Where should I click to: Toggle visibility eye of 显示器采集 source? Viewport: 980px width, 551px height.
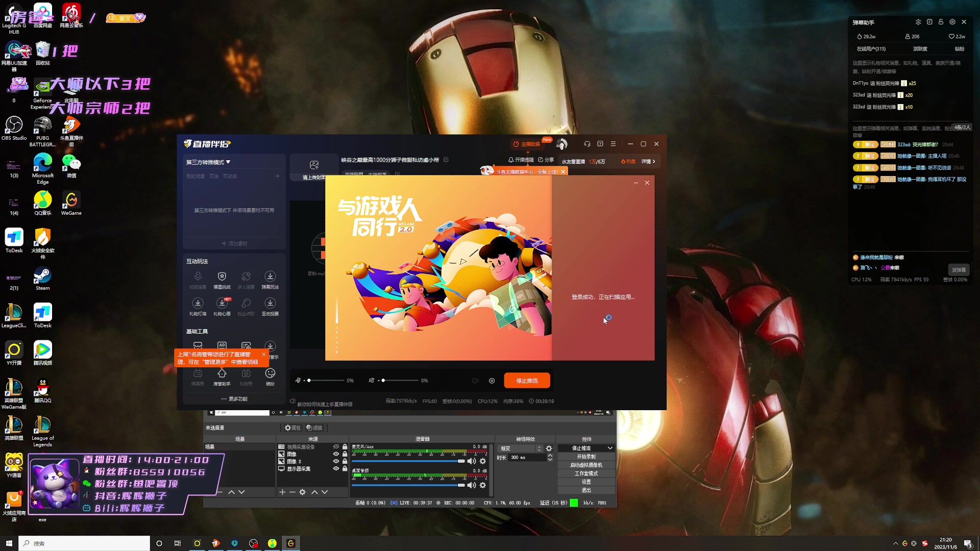(336, 468)
